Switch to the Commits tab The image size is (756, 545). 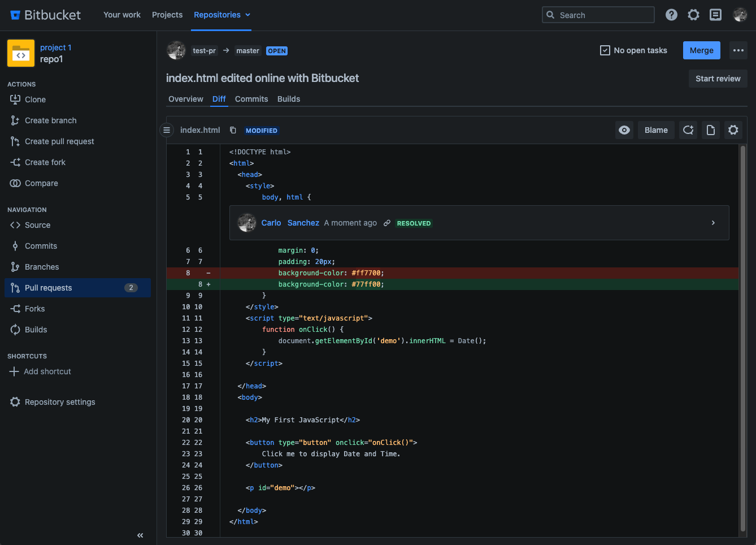[x=251, y=99]
